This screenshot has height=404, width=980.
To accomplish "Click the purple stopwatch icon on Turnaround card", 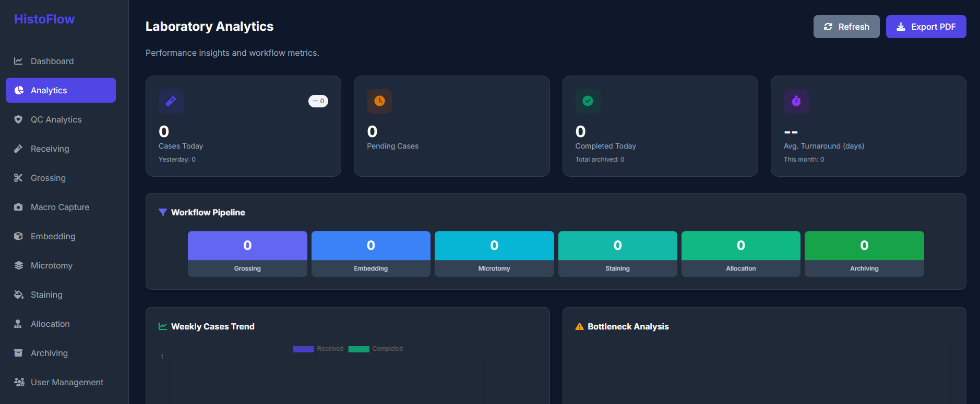I will 796,101.
